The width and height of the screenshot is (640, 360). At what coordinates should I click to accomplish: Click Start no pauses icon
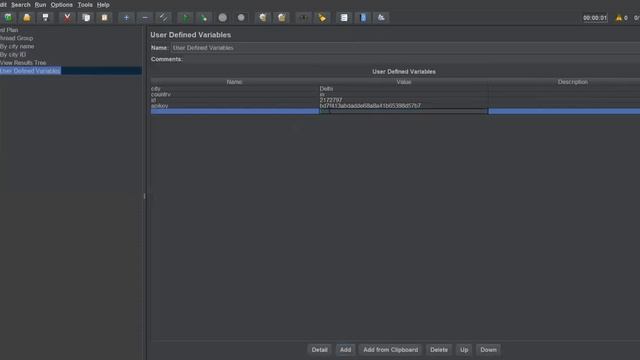(204, 18)
